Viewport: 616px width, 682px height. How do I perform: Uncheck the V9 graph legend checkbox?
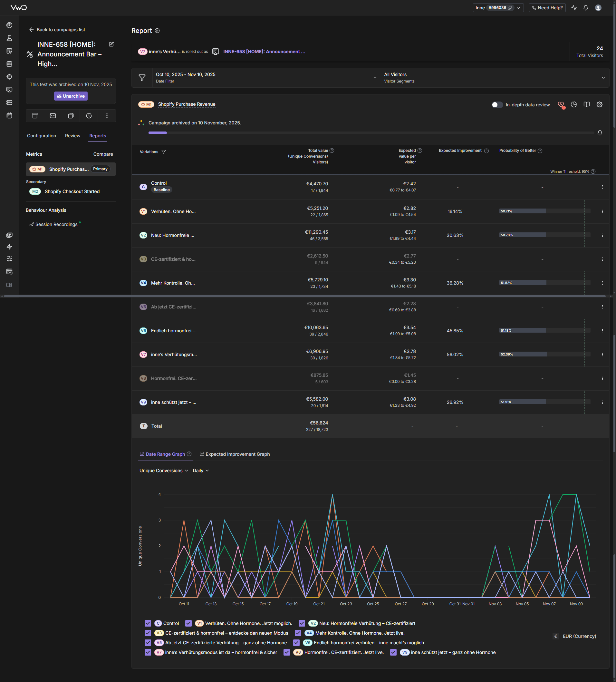[x=393, y=652]
